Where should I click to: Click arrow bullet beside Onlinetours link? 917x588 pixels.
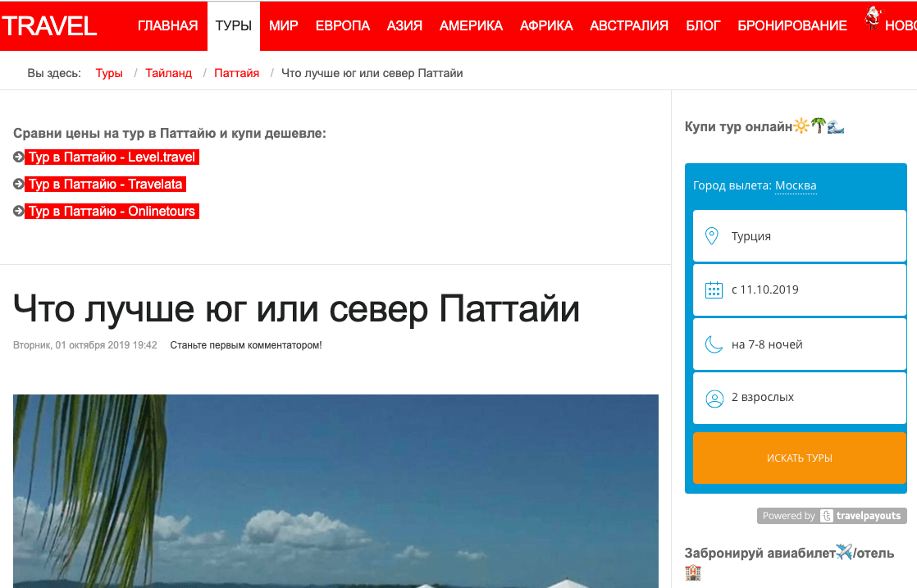(19, 212)
